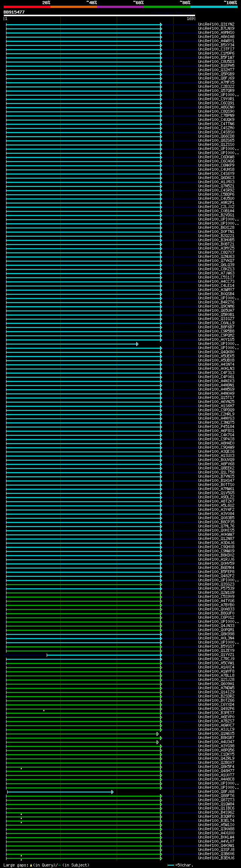Viewport: 241px width, 868px height.
Task: Select hit label UniRef100_C6DKW8
Action: pos(216,157)
